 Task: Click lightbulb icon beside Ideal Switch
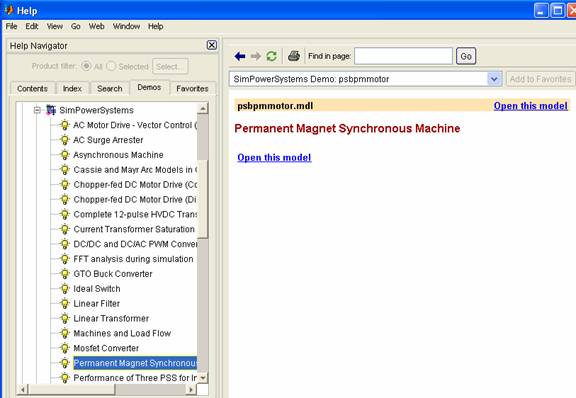click(x=65, y=289)
